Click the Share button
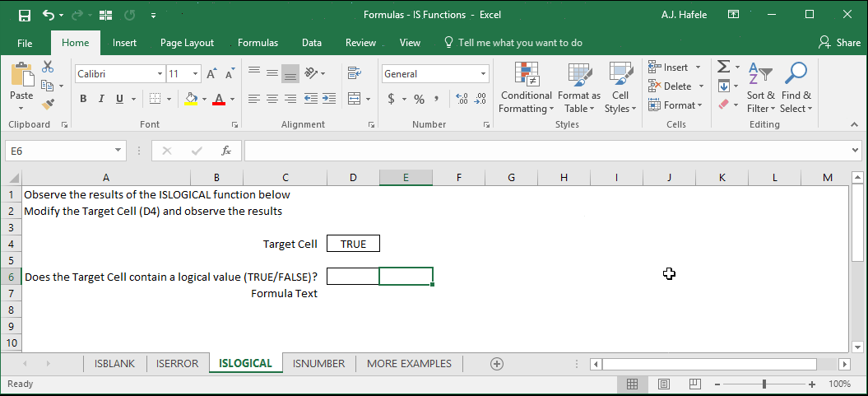The image size is (868, 396). pyautogui.click(x=840, y=43)
